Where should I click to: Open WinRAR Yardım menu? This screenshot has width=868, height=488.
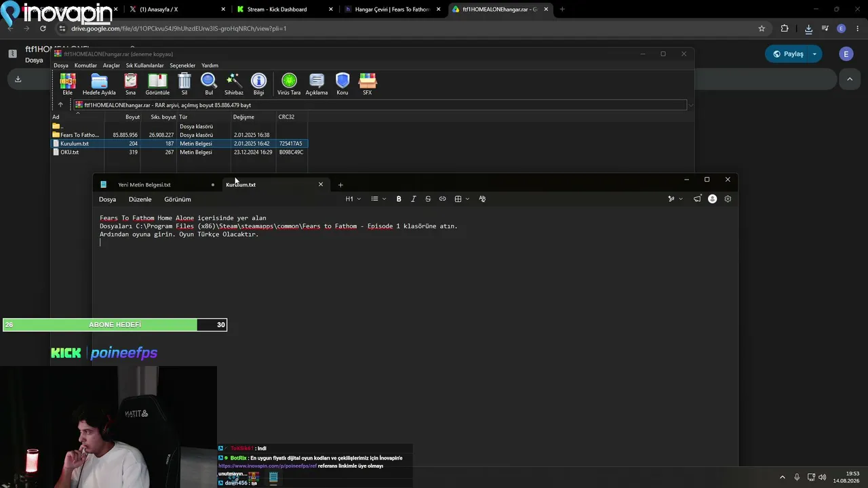click(210, 66)
